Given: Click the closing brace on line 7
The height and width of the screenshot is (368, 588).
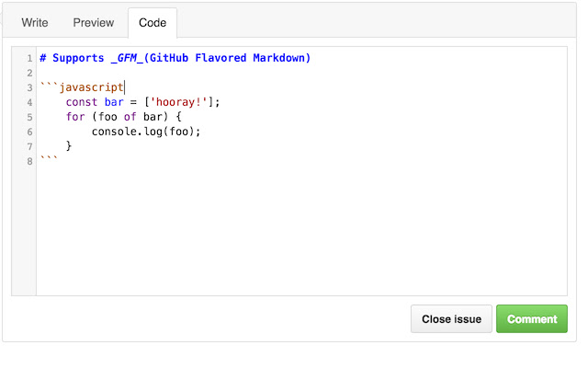Looking at the screenshot, I should 69,146.
